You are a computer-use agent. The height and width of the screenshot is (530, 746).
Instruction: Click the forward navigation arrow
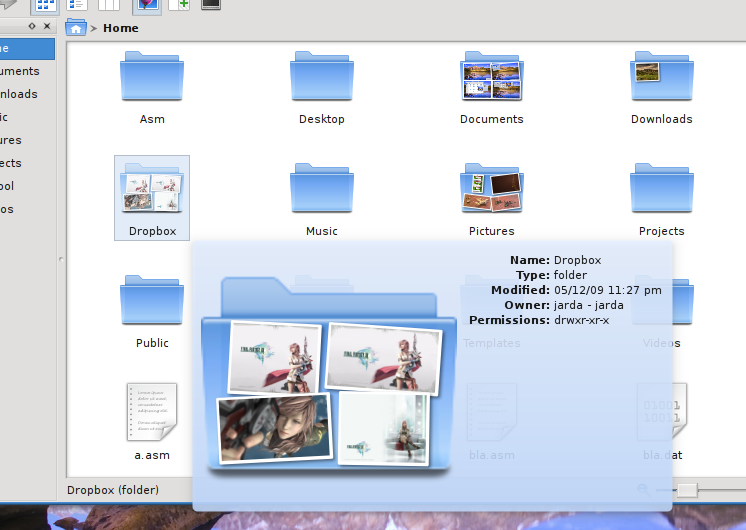point(9,5)
